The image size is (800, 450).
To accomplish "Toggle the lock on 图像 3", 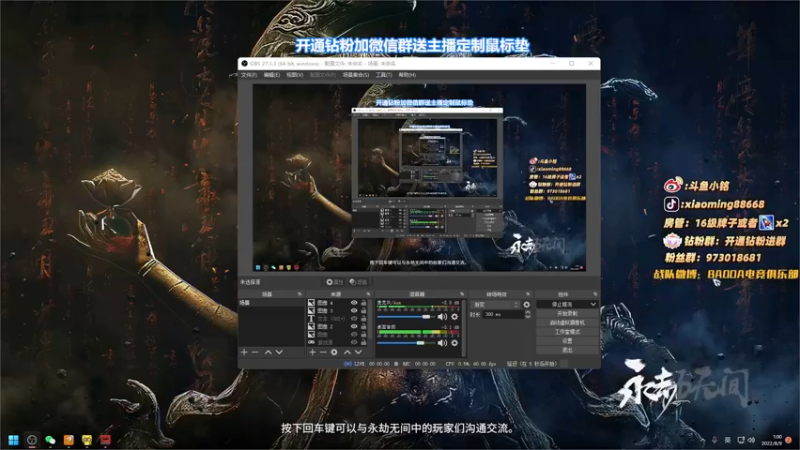I will (x=364, y=310).
